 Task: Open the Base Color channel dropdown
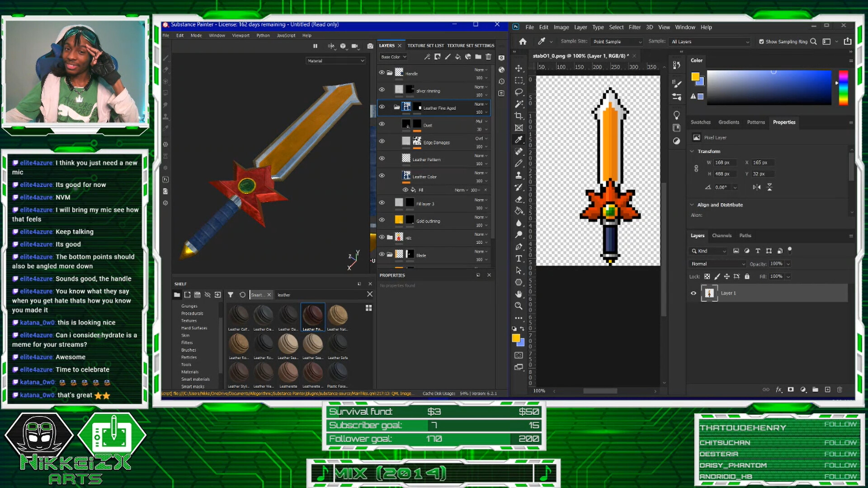coord(392,56)
